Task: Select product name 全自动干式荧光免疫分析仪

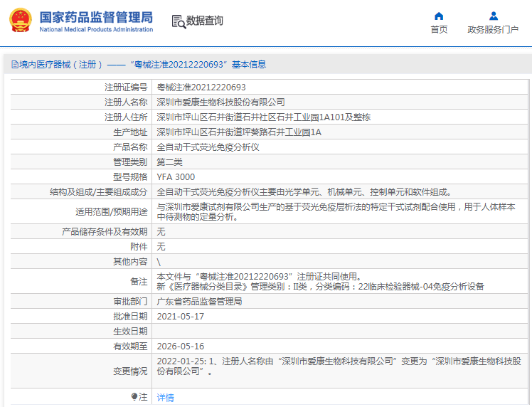Action: pyautogui.click(x=208, y=147)
